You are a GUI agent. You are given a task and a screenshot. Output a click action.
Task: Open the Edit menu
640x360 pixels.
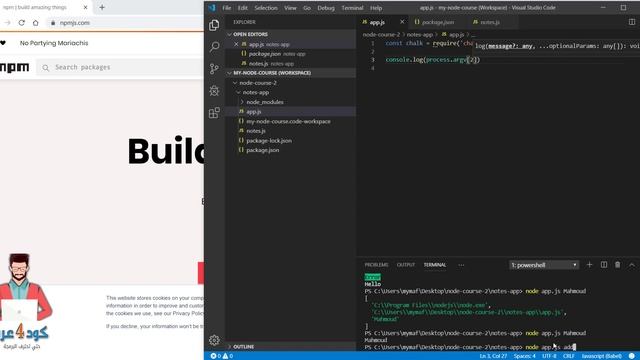[243, 8]
